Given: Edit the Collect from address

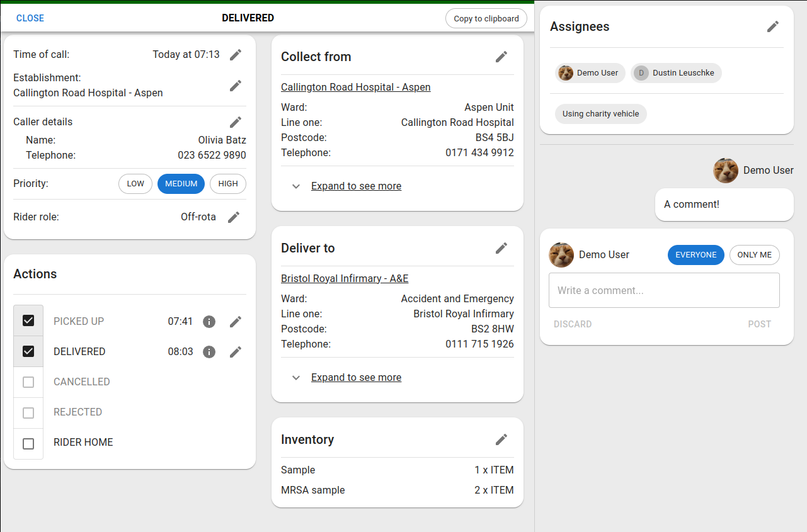Looking at the screenshot, I should (x=501, y=57).
